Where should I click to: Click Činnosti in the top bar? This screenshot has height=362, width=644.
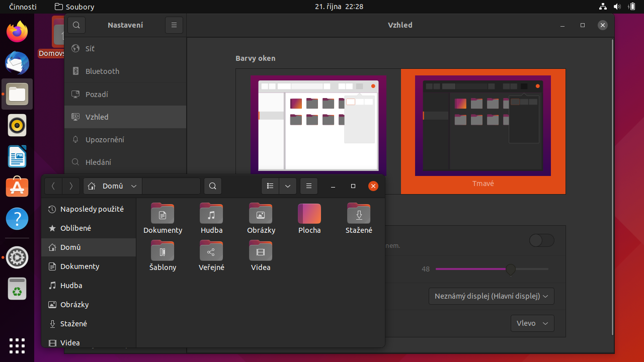tap(22, 7)
